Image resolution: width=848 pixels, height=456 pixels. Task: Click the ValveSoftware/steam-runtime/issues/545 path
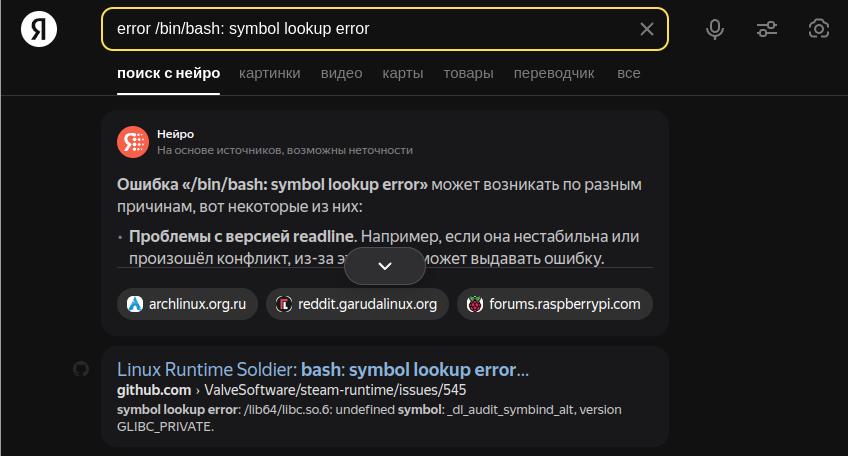(335, 390)
